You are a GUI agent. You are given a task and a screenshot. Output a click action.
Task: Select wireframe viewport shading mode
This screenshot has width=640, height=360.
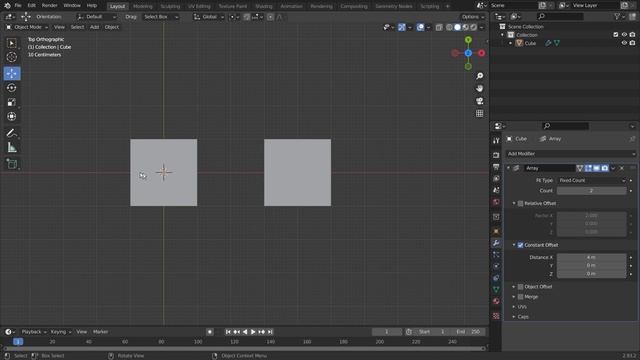click(x=449, y=27)
